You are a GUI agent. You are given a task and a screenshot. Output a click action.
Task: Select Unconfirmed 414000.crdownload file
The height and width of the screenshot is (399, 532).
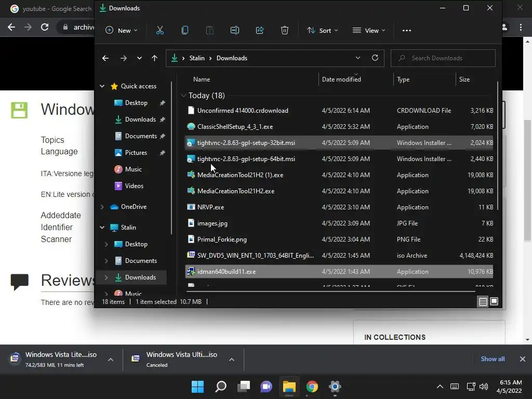click(x=339, y=111)
